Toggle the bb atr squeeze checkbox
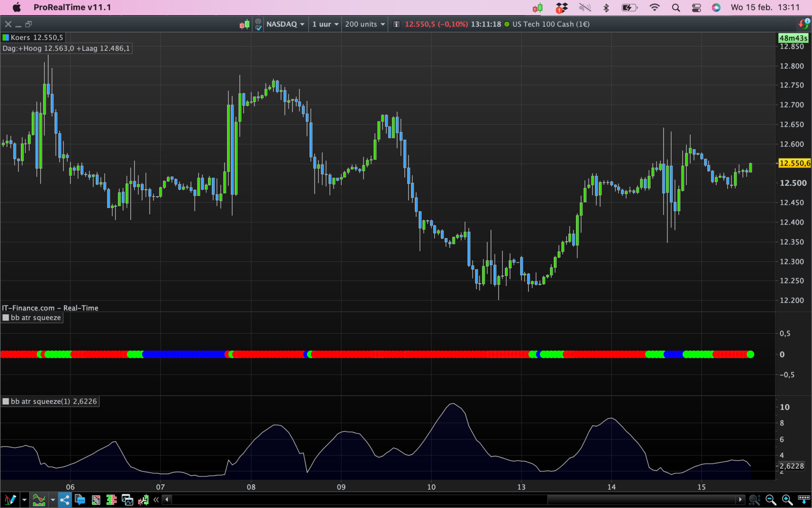Viewport: 812px width, 508px height. (6, 317)
